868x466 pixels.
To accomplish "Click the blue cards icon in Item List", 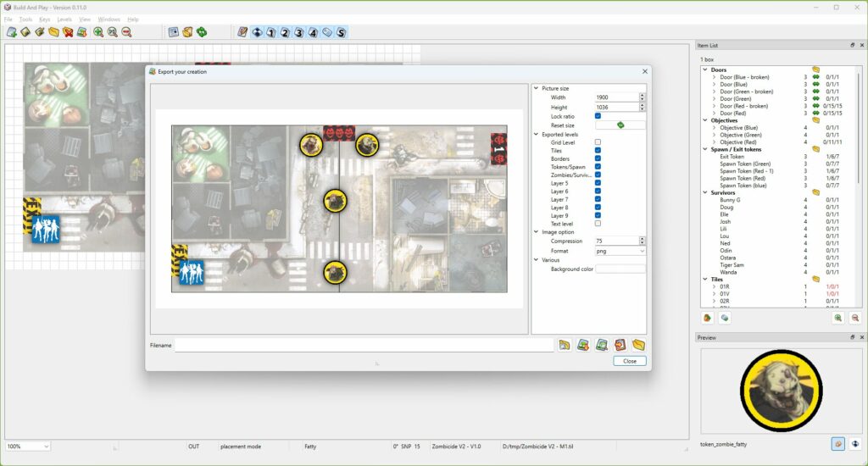I will click(x=725, y=318).
